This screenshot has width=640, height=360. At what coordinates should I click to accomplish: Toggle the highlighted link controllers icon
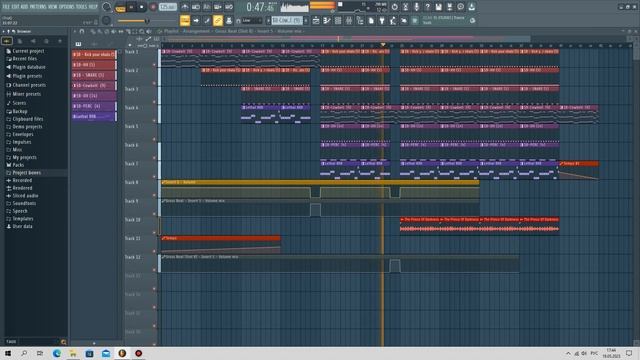click(x=218, y=20)
